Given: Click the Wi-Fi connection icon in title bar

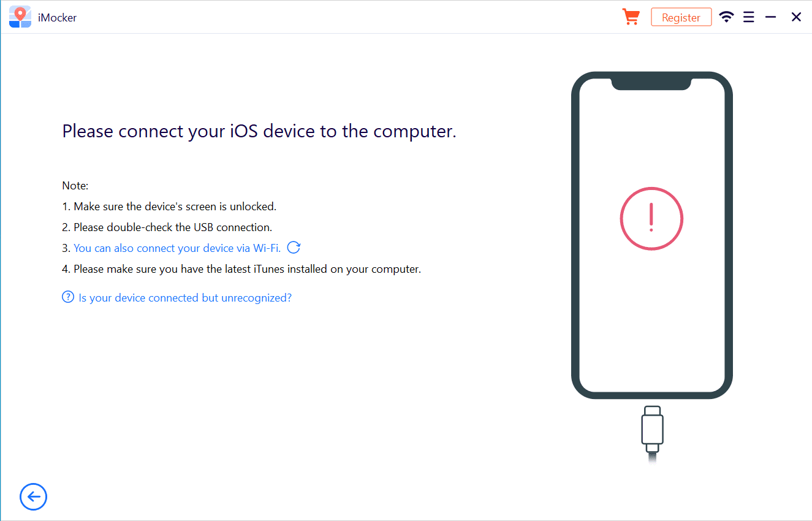Looking at the screenshot, I should (x=727, y=17).
